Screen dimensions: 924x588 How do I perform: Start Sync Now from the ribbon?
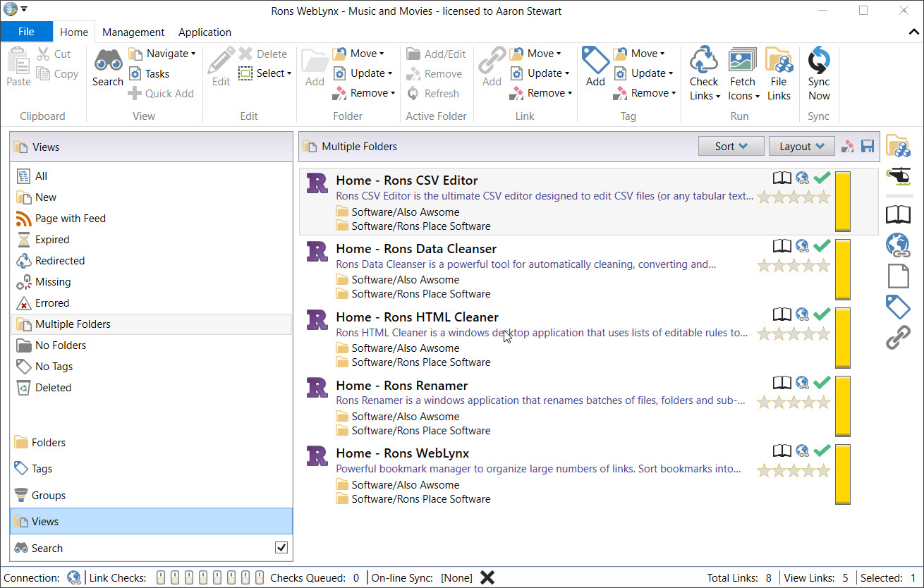click(x=819, y=74)
